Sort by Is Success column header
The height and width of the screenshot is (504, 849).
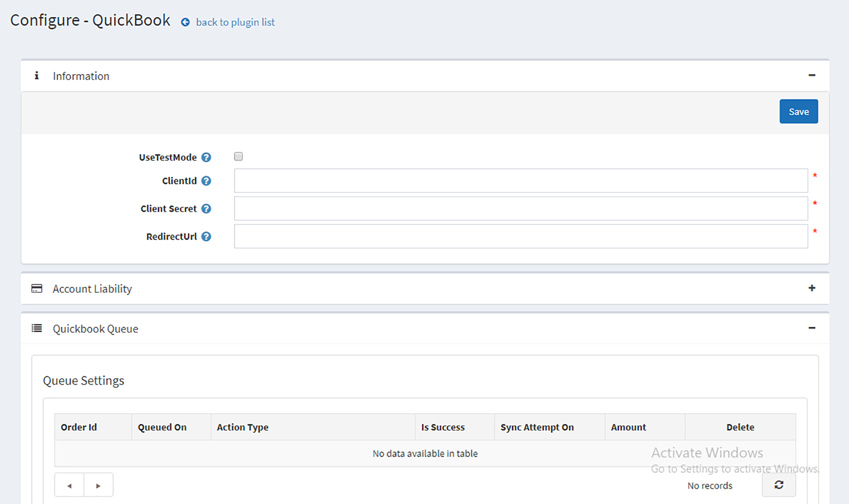[x=455, y=427]
